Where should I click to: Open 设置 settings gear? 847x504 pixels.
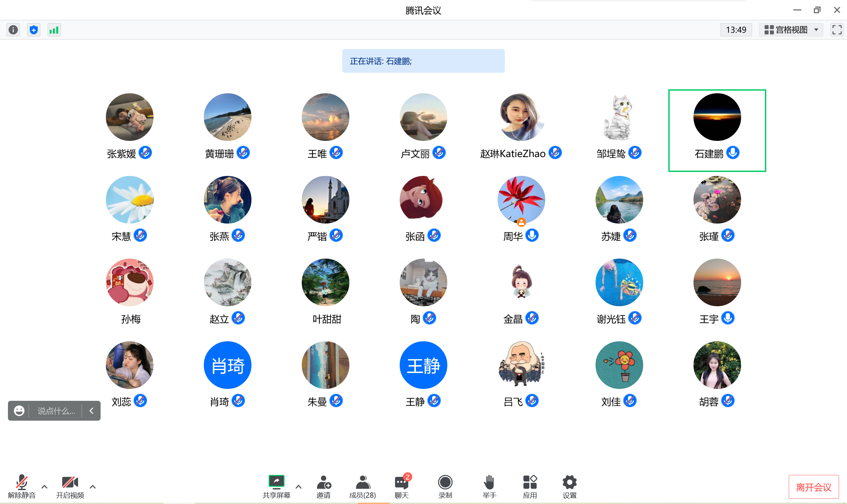point(570,486)
